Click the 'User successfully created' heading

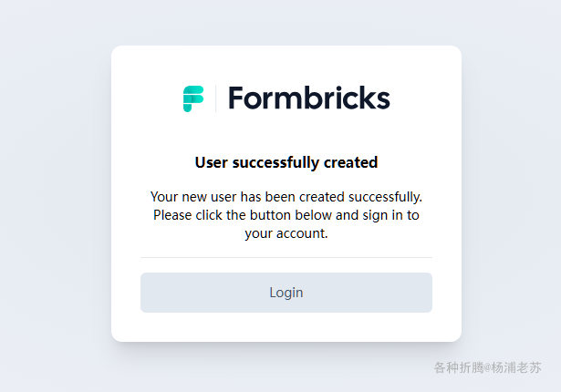pos(286,163)
